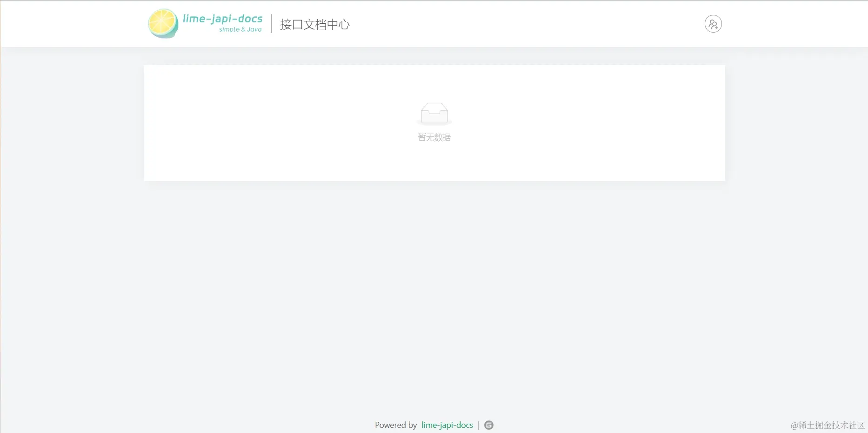Click the 'Powered by' footer text
This screenshot has width=868, height=433.
(x=396, y=425)
